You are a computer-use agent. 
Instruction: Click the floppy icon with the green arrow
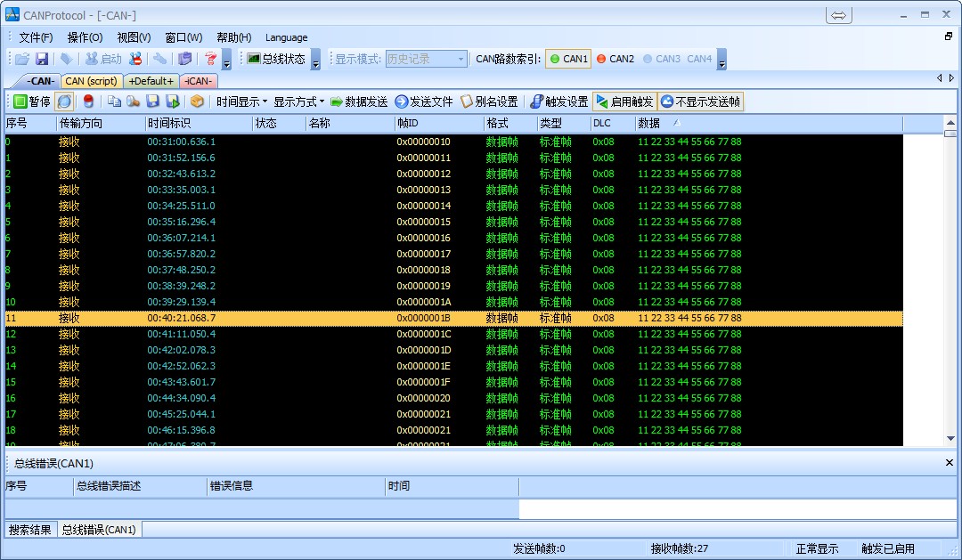[x=173, y=101]
